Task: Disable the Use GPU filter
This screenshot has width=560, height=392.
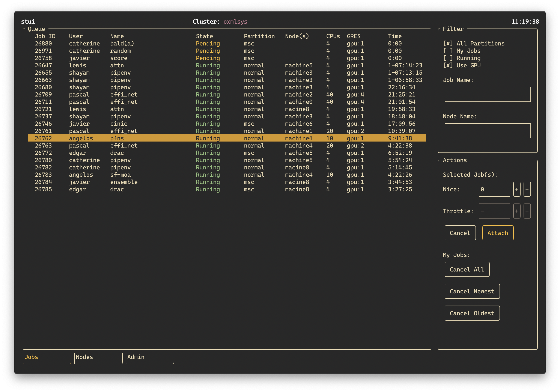Action: point(449,65)
